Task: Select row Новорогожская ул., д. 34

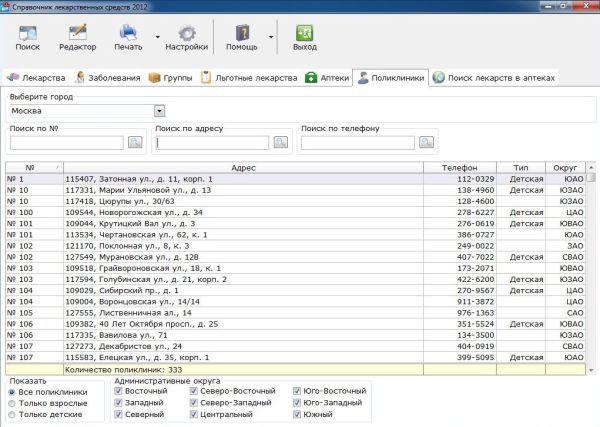Action: point(295,212)
